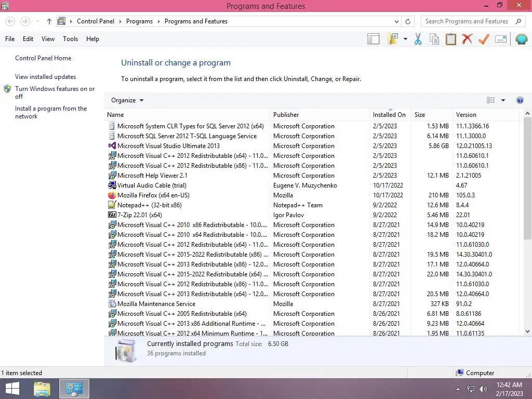This screenshot has width=532, height=399.
Task: Click the orange checkmark Properties icon
Action: pos(484,39)
